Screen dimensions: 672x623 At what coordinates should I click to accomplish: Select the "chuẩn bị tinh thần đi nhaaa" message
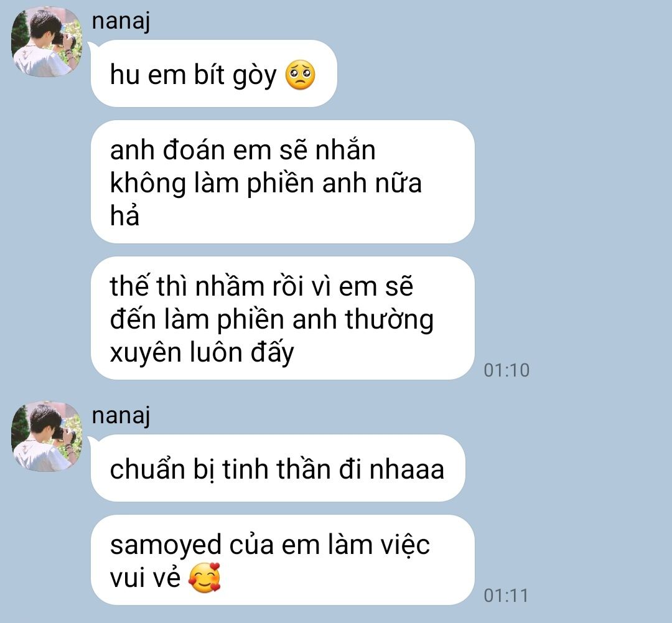click(278, 468)
